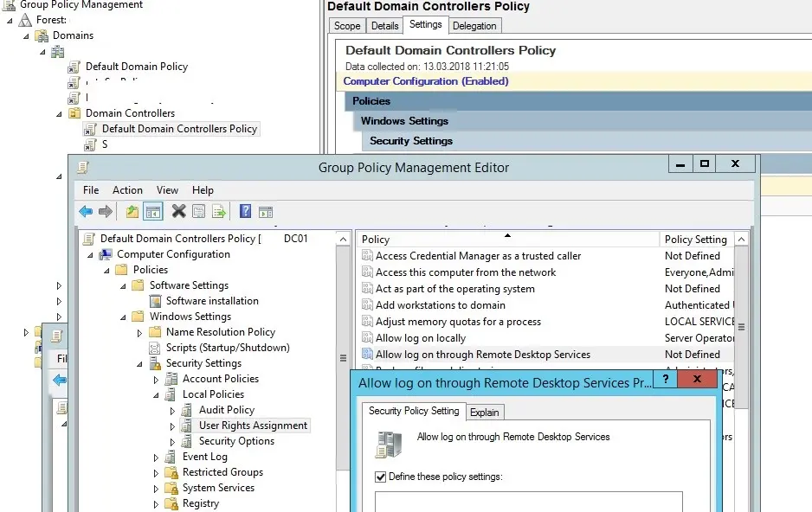Click the Default Domain Policy GPO icon
Screen dimensions: 812x512
pos(74,67)
